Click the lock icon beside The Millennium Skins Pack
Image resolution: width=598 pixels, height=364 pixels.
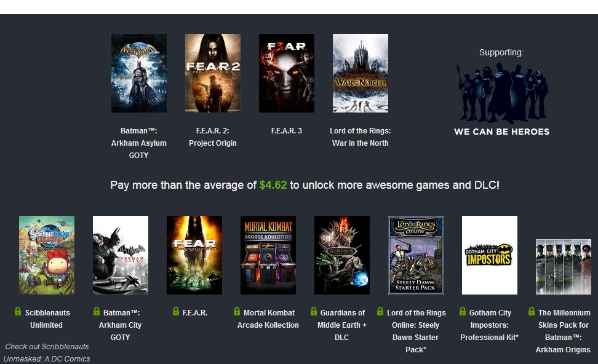tap(532, 311)
